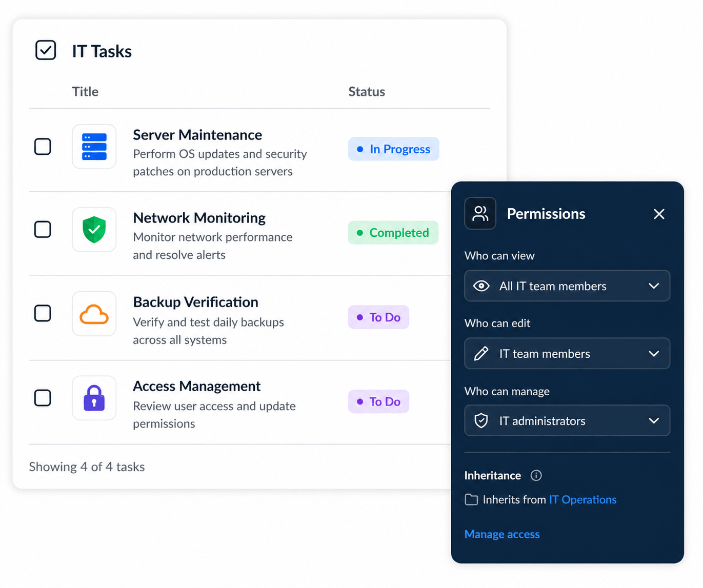Check the Access Management task checkbox
The image size is (703, 588).
point(43,398)
